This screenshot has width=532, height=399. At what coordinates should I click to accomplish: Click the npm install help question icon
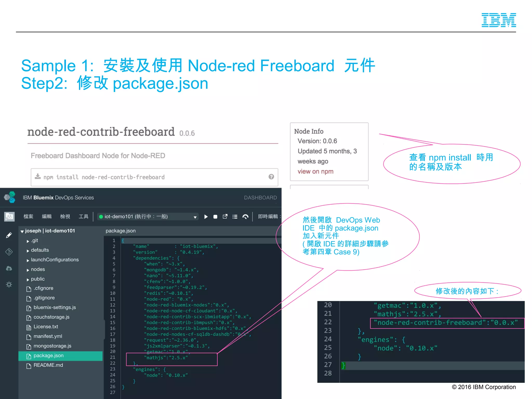271,177
